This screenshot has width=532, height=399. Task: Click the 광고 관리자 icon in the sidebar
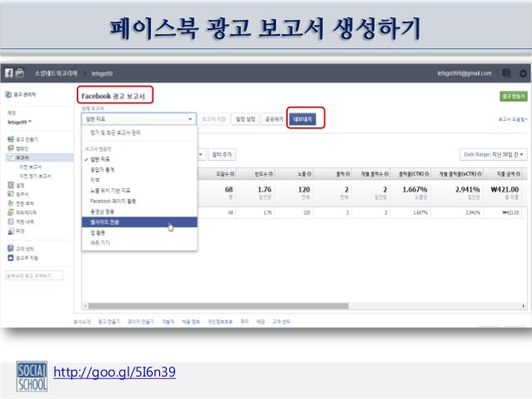[x=8, y=94]
